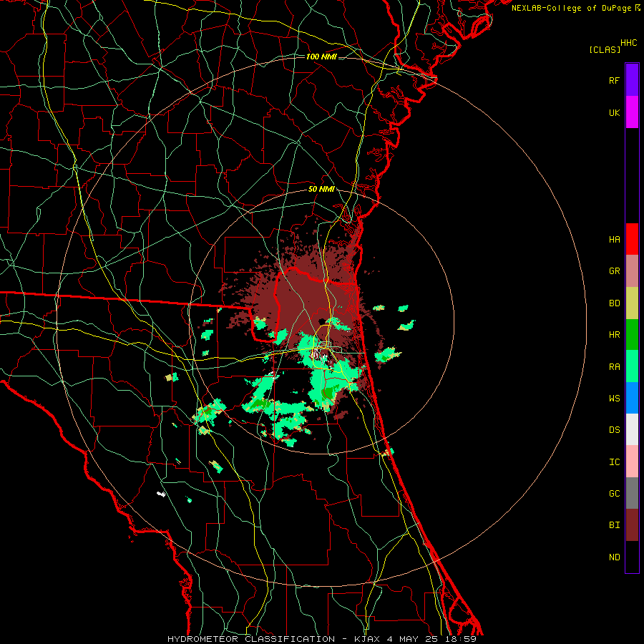644x644 pixels.
Task: Click the 'RF' legend label
Action: tap(615, 80)
